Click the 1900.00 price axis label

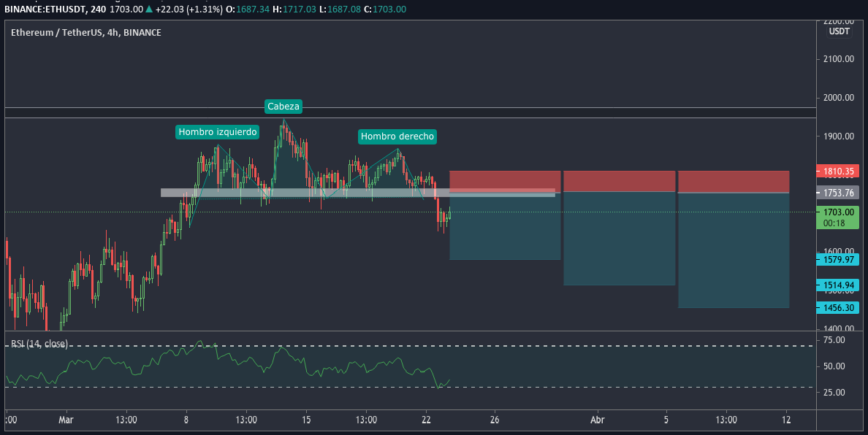click(838, 136)
